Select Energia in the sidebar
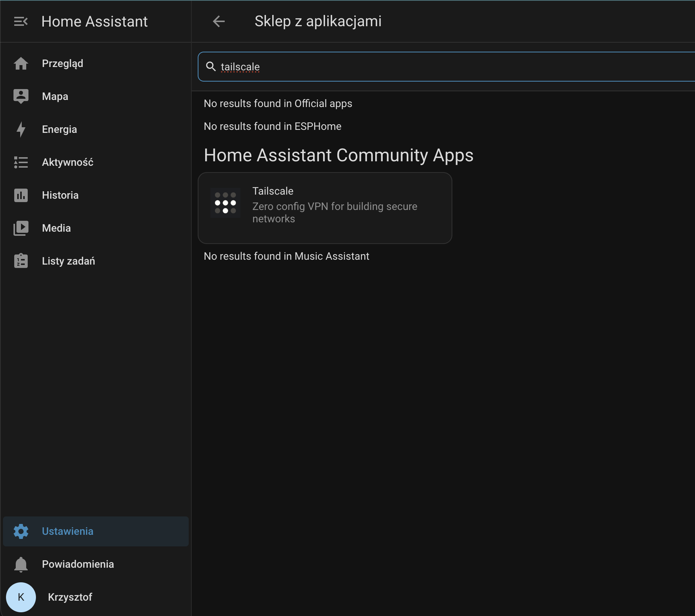This screenshot has height=616, width=695. coord(96,129)
